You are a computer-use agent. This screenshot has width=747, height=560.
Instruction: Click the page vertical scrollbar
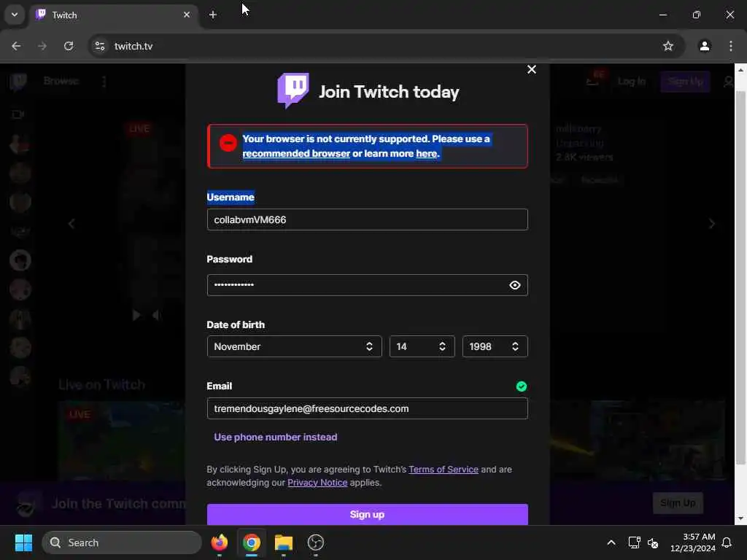click(x=740, y=277)
